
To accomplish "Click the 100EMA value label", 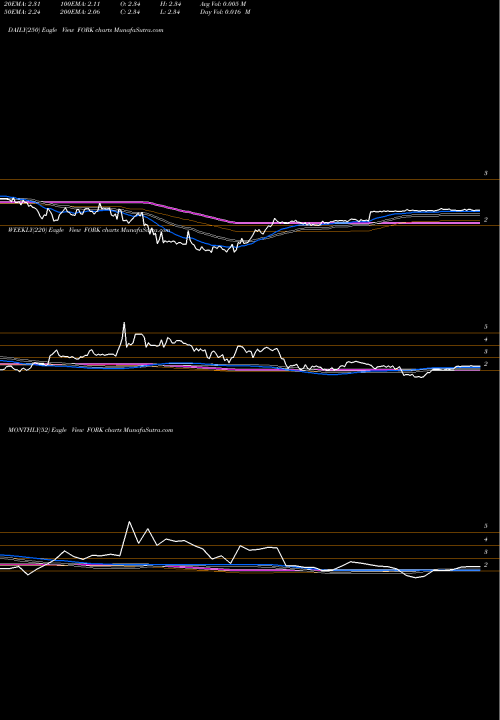I will tap(79, 4).
